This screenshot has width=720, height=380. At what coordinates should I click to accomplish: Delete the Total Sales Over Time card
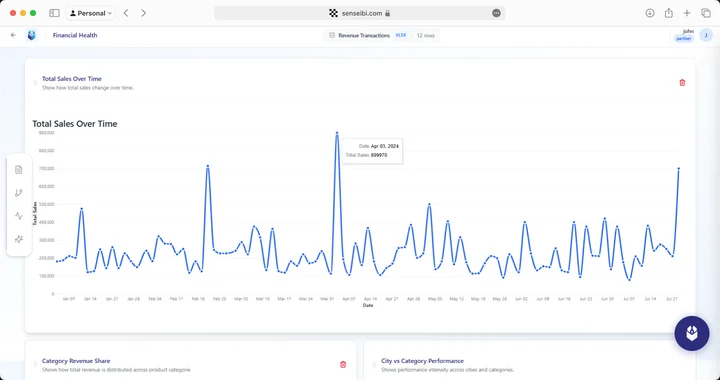[x=682, y=83]
